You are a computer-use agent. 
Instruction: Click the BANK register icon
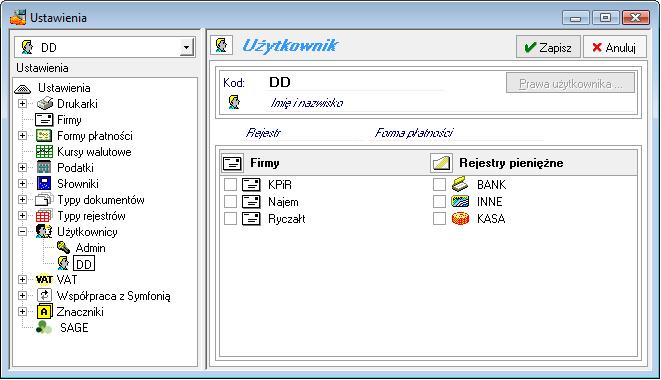(x=460, y=184)
